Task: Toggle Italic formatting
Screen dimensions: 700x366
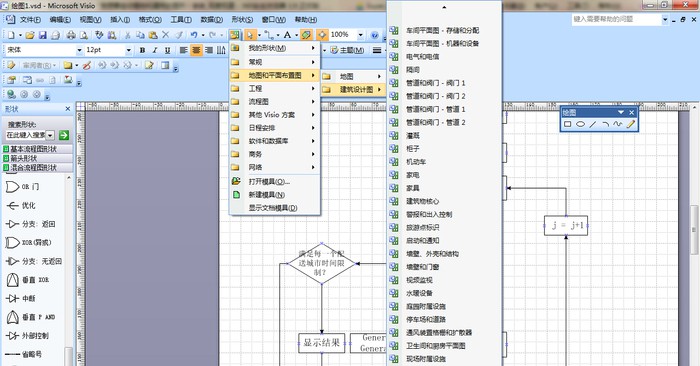Action: [154, 50]
